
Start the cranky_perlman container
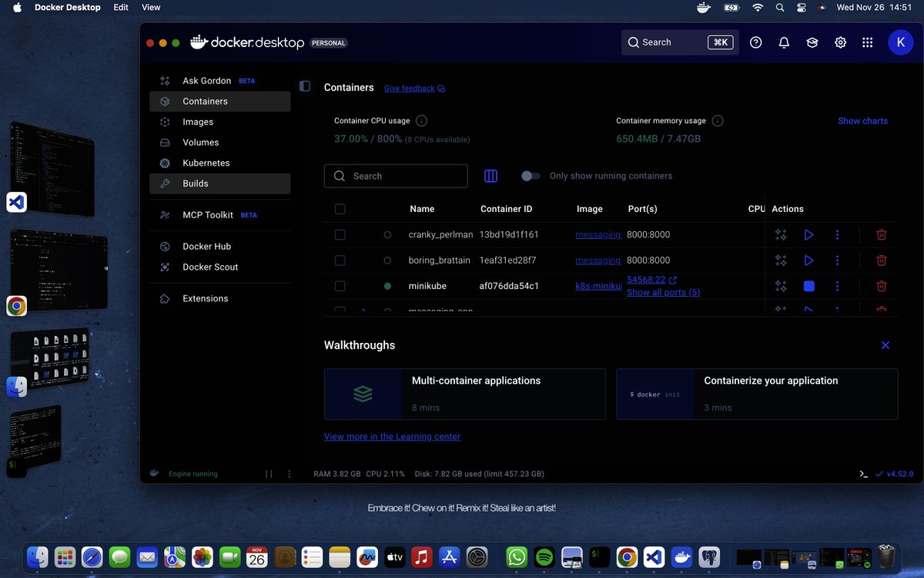[808, 234]
